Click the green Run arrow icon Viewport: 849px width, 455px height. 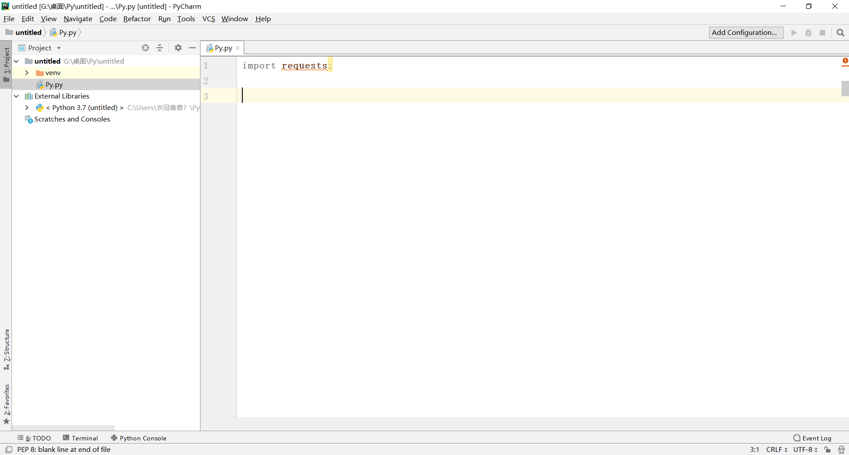pyautogui.click(x=794, y=33)
